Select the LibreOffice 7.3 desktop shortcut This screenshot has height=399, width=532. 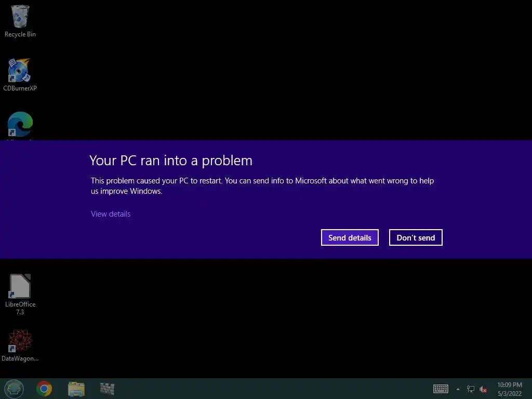point(20,294)
